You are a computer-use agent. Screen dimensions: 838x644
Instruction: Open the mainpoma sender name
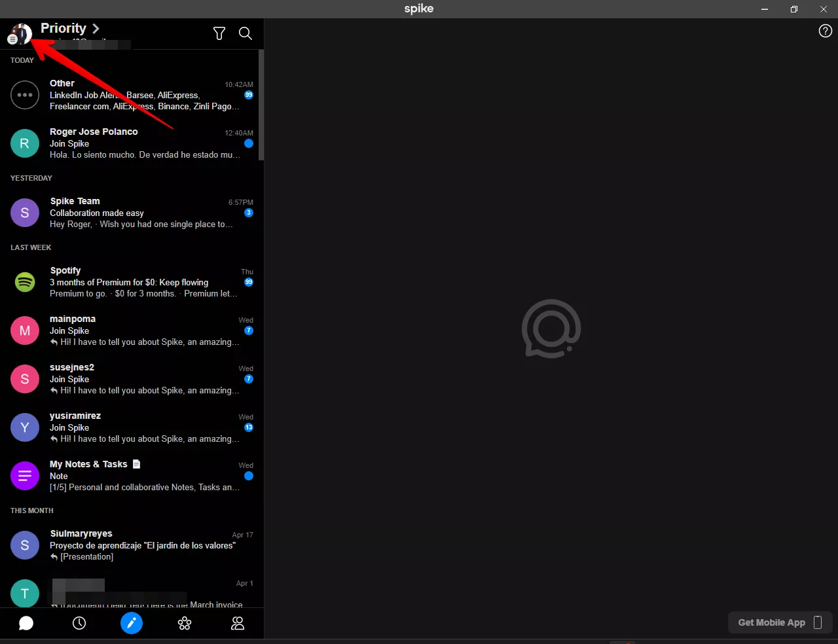point(73,319)
